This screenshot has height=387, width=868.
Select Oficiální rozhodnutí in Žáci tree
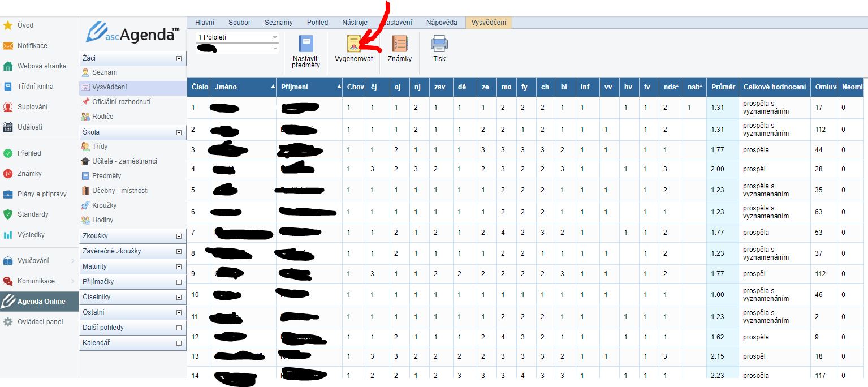pyautogui.click(x=121, y=102)
